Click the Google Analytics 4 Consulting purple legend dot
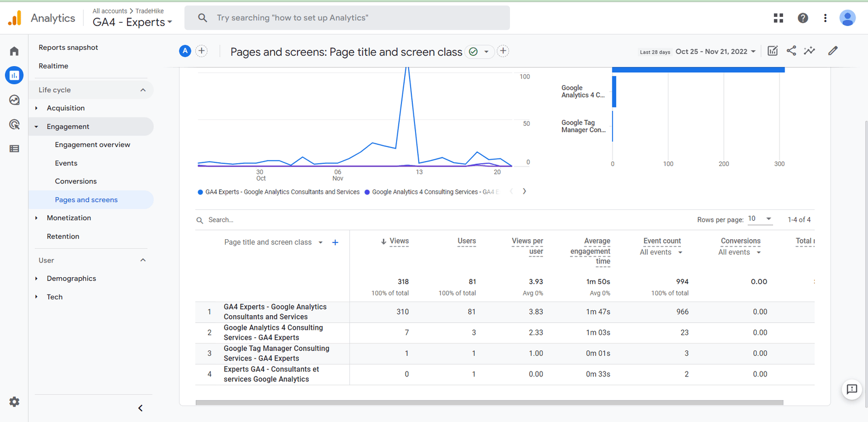 coord(367,192)
